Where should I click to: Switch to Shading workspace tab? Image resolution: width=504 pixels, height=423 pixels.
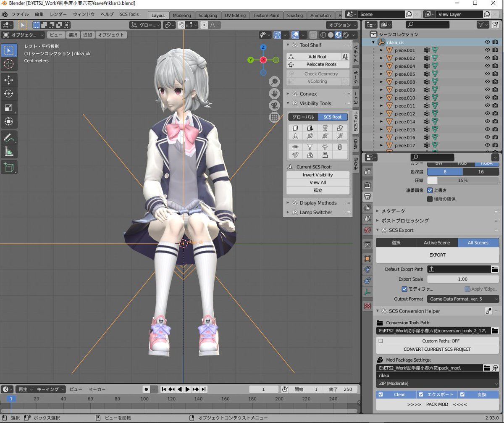point(295,16)
